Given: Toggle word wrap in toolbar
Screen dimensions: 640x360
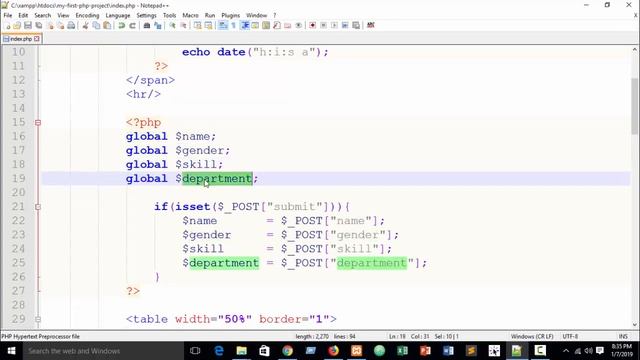Looking at the screenshot, I should coord(223,25).
